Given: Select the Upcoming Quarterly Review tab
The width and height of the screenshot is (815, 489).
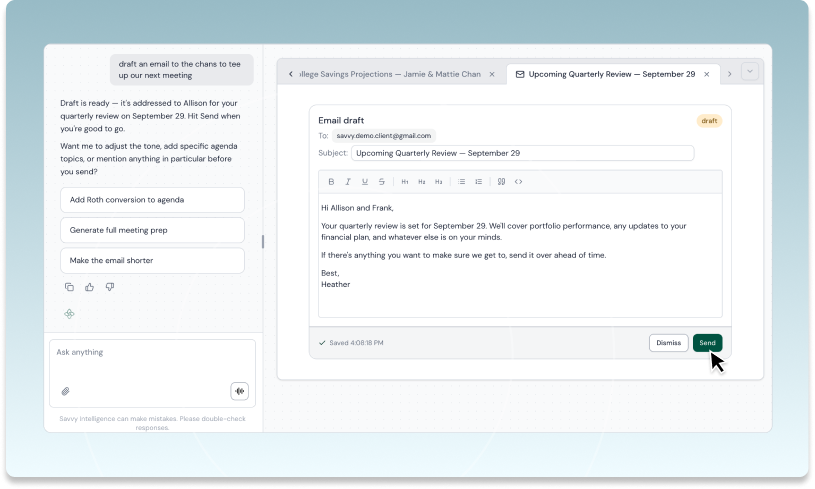Looking at the screenshot, I should 612,74.
